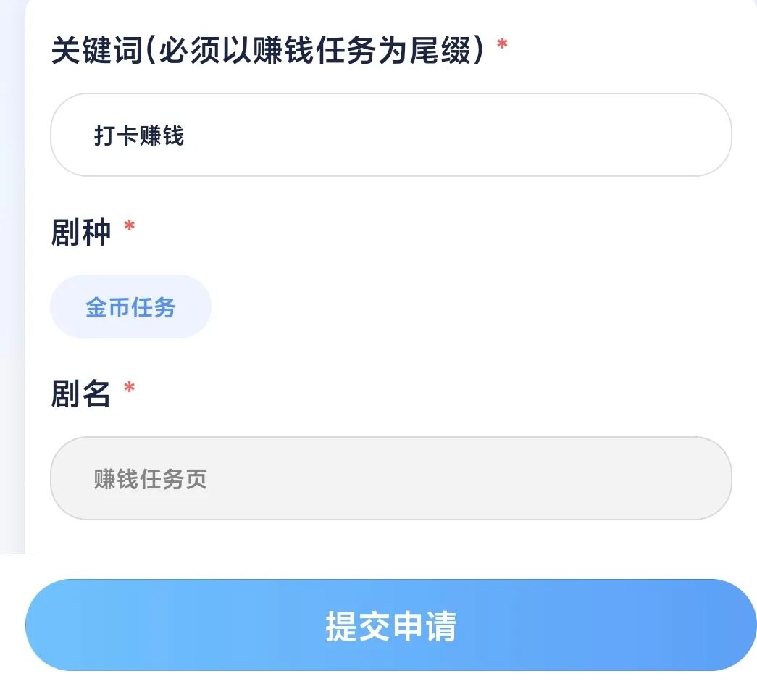
Task: Select the 金币任务 genre chip
Action: click(130, 307)
